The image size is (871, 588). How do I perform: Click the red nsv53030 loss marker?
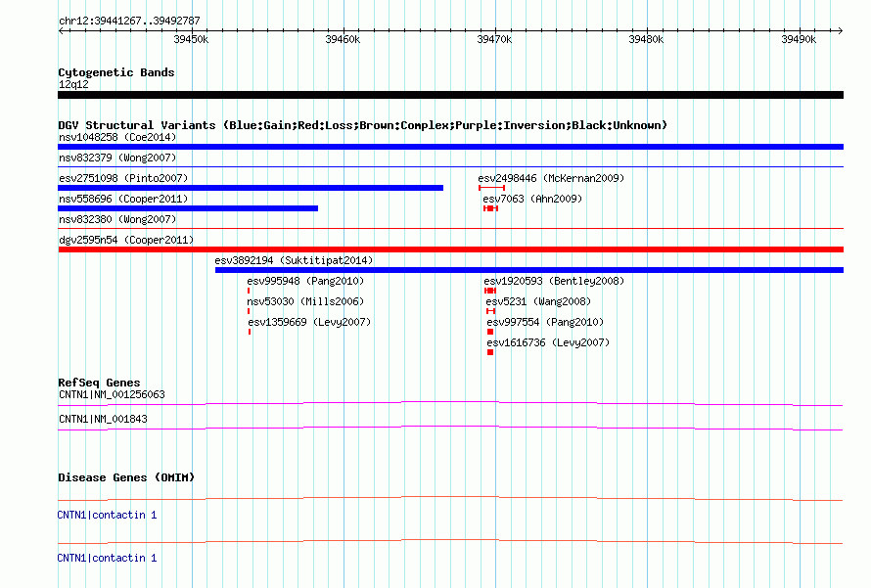(249, 311)
